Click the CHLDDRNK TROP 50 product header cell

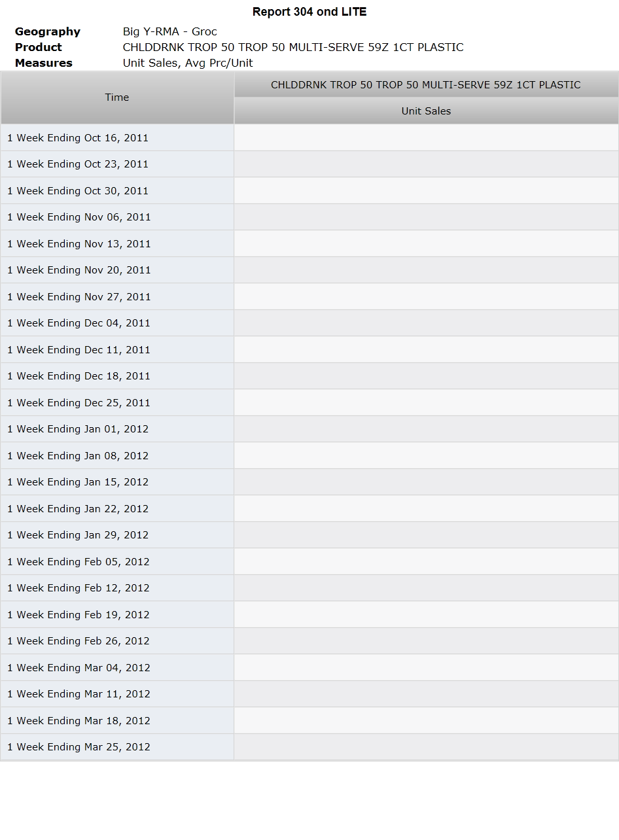click(x=426, y=85)
